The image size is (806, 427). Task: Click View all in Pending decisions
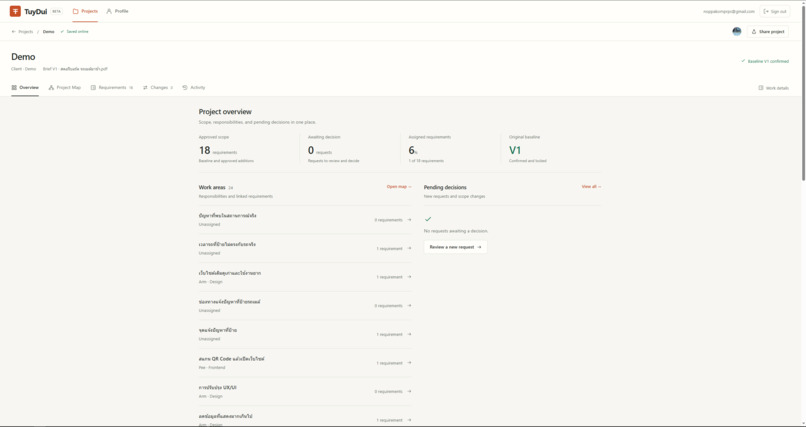591,187
